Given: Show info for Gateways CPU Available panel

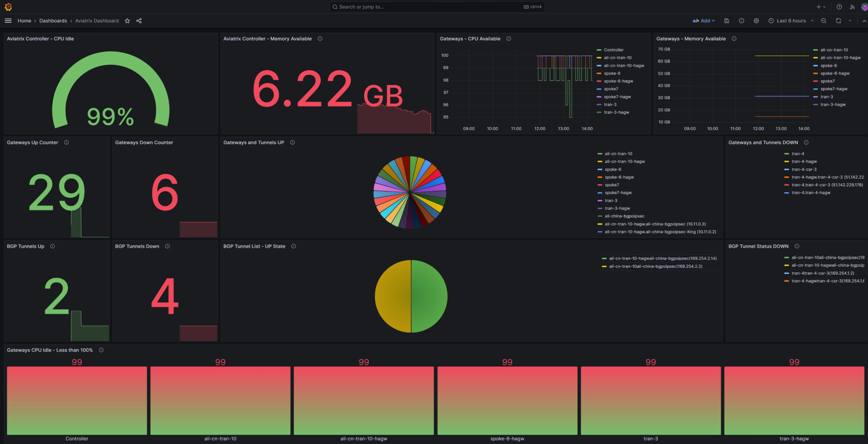Looking at the screenshot, I should pos(508,39).
